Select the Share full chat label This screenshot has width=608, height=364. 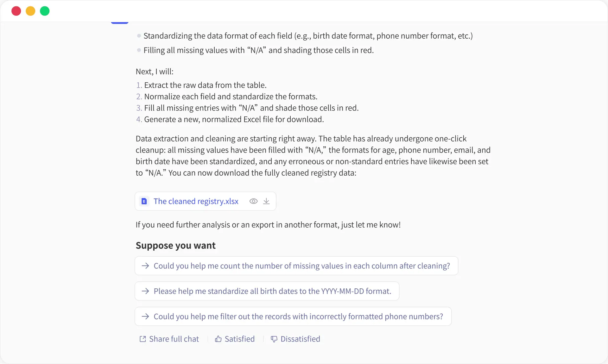174,339
